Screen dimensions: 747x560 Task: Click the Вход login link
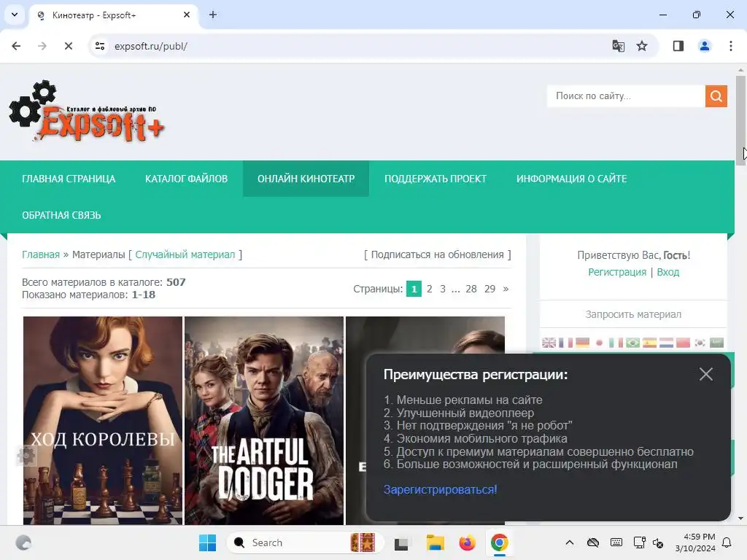pyautogui.click(x=668, y=272)
